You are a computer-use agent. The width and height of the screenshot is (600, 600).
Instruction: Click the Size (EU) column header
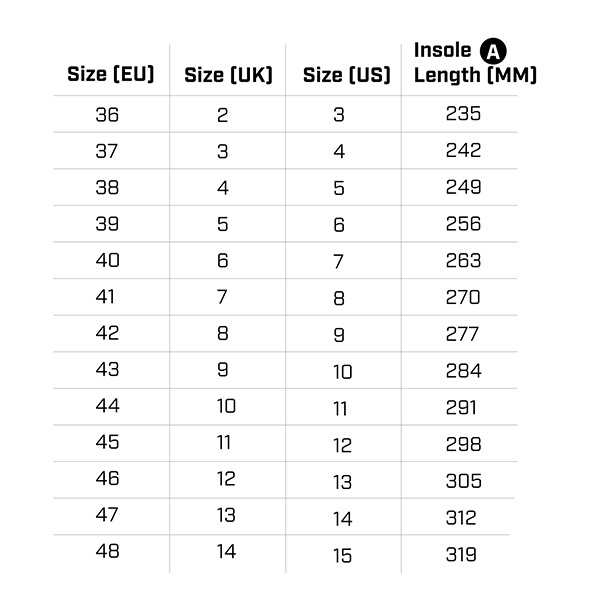(x=110, y=74)
